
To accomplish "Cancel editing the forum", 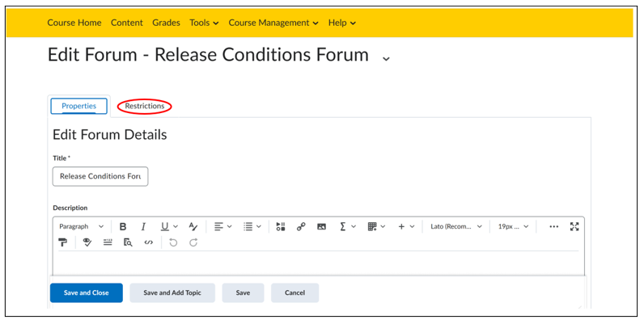I will click(x=294, y=292).
